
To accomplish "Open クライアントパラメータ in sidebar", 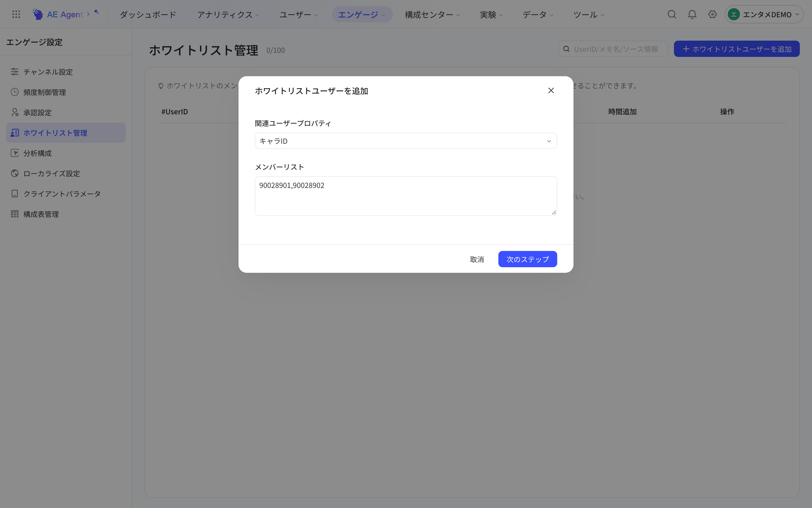I will pyautogui.click(x=66, y=194).
